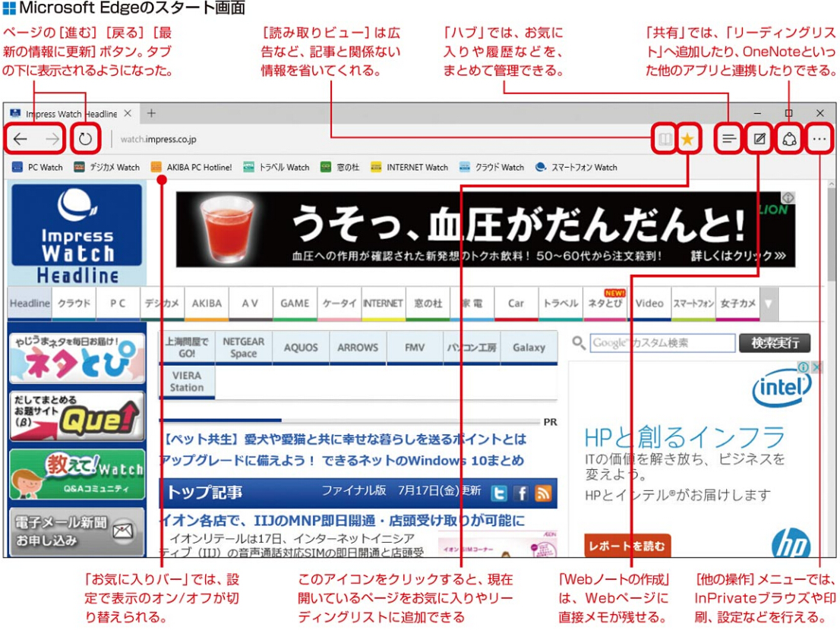Click the page vertical scrollbar
The width and height of the screenshot is (840, 630).
tap(831, 370)
